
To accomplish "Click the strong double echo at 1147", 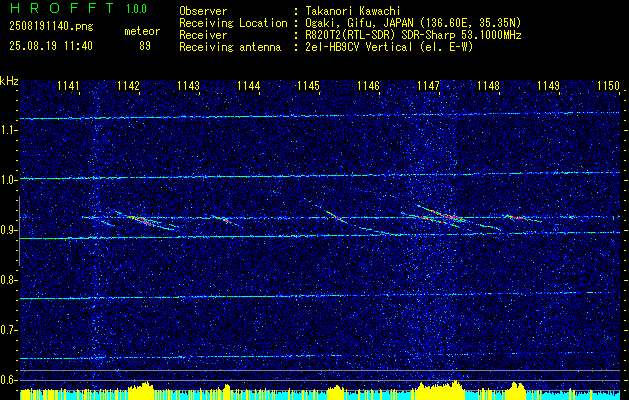I will pyautogui.click(x=441, y=217).
